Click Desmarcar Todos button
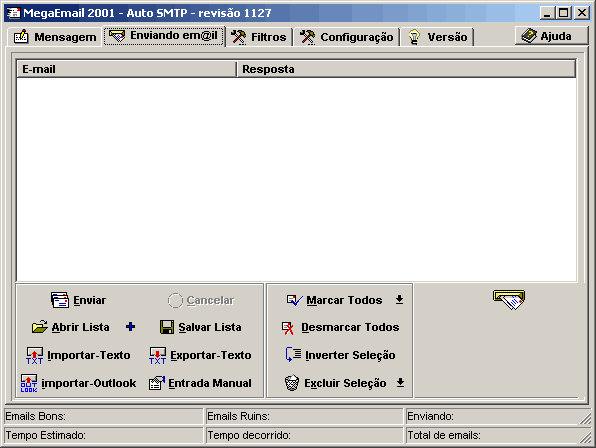 [x=341, y=327]
